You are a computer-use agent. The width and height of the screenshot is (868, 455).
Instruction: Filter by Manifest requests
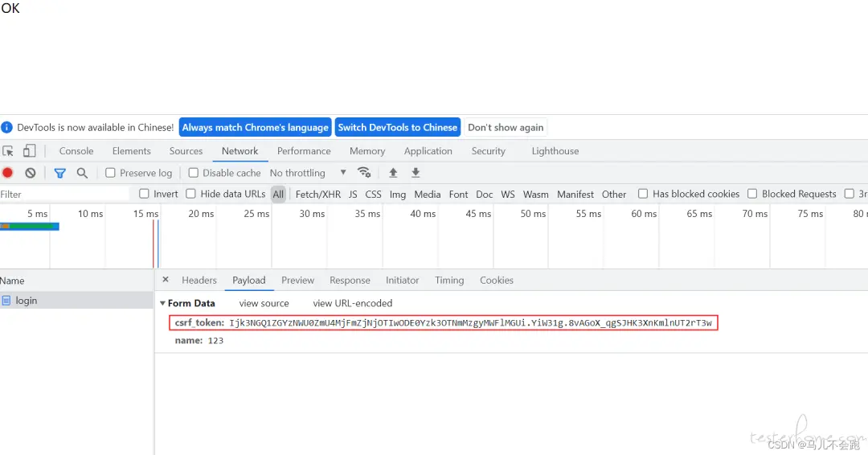pyautogui.click(x=575, y=195)
